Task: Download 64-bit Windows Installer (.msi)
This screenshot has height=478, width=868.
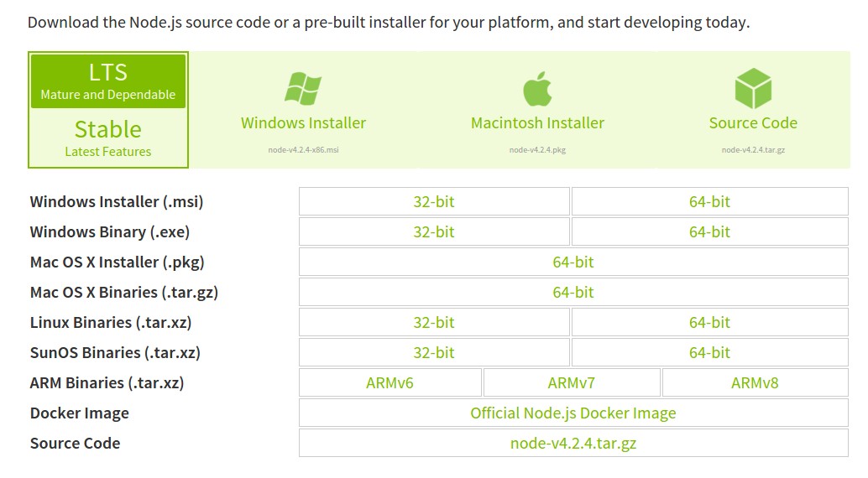Action: pos(709,201)
